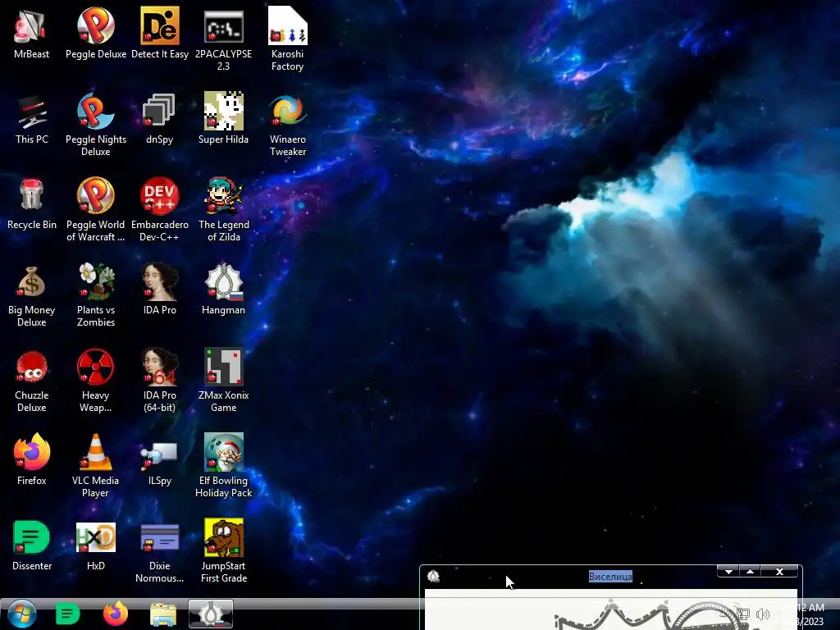
Task: Open the Hangman desktop icon
Action: 223,289
